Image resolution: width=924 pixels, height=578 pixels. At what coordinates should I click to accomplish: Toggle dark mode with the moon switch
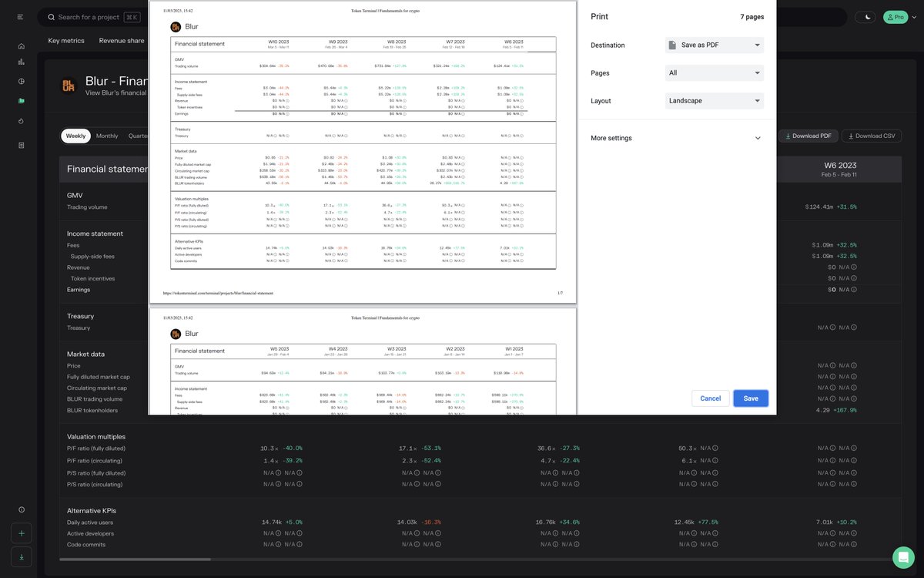tap(865, 15)
